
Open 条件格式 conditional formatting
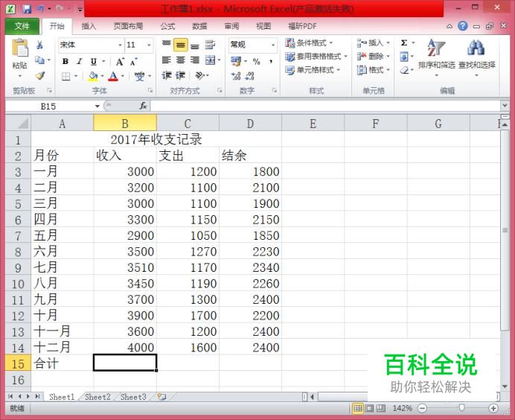point(309,43)
